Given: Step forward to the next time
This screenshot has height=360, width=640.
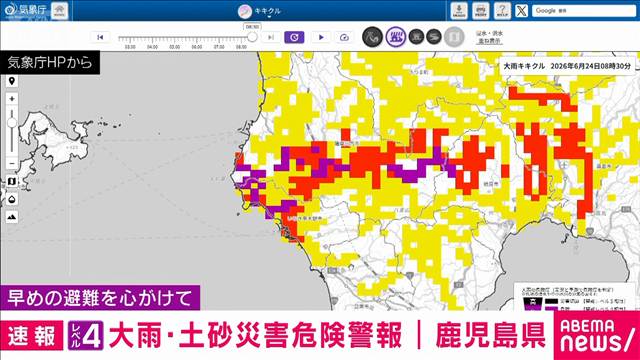Looking at the screenshot, I should click(x=271, y=37).
